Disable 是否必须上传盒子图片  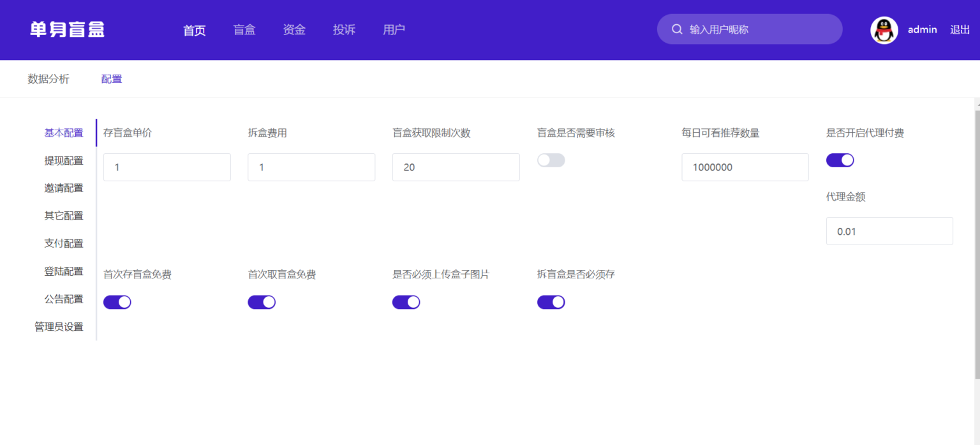coord(406,301)
